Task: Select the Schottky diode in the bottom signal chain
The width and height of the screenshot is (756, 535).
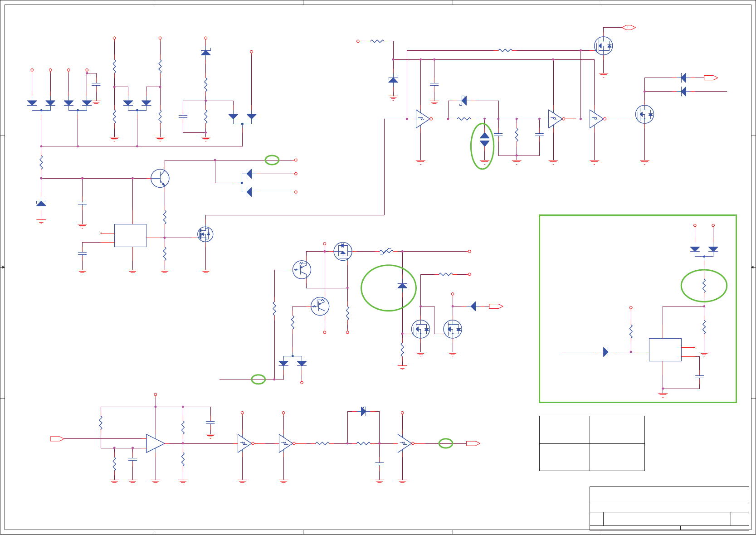Action: click(x=364, y=411)
